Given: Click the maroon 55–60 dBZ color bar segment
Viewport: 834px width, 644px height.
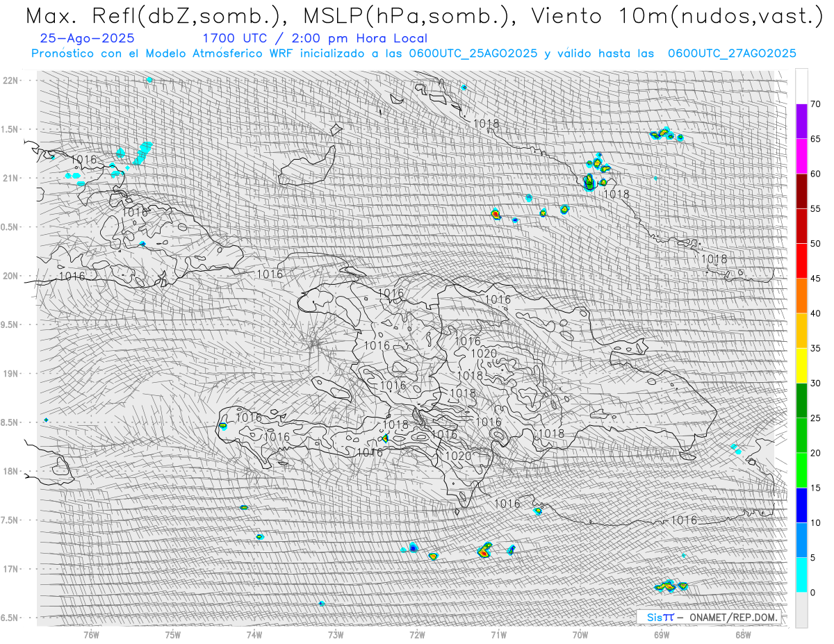Looking at the screenshot, I should click(801, 191).
